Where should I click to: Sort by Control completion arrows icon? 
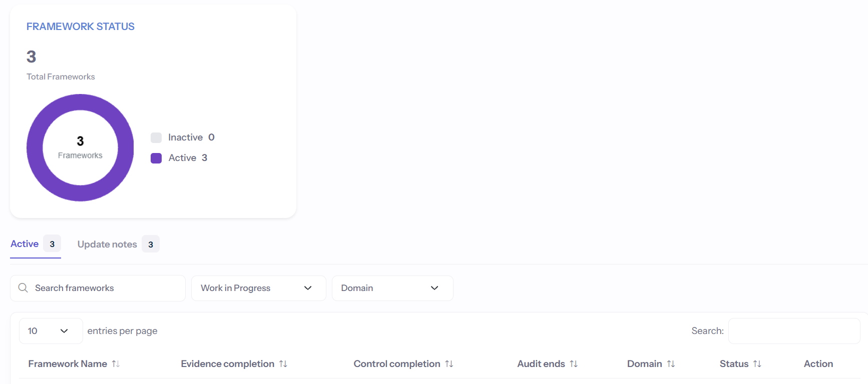pos(449,364)
